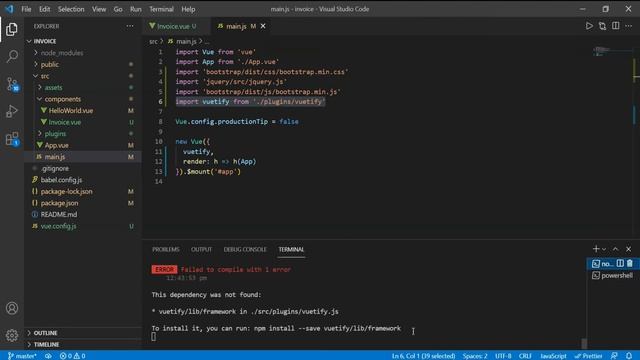
Task: Expand the plugins folder
Action: coord(83,133)
